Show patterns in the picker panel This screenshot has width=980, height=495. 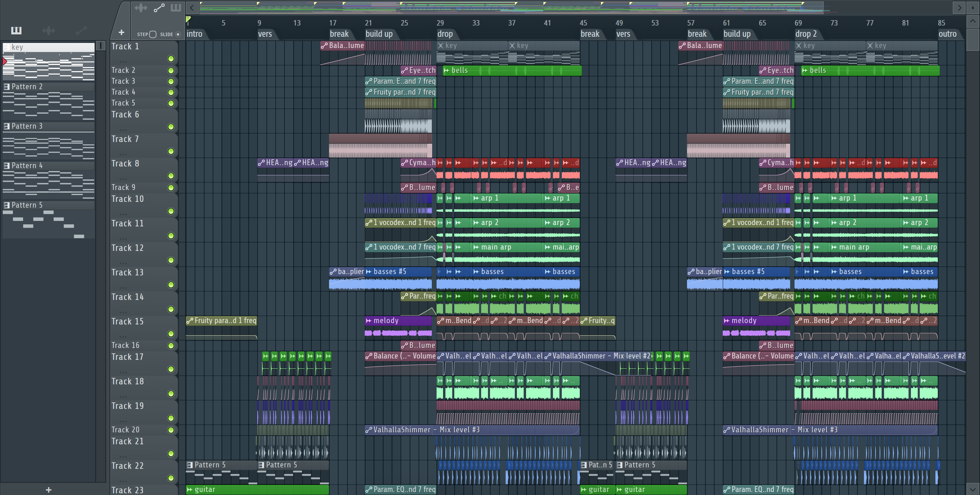click(x=16, y=30)
